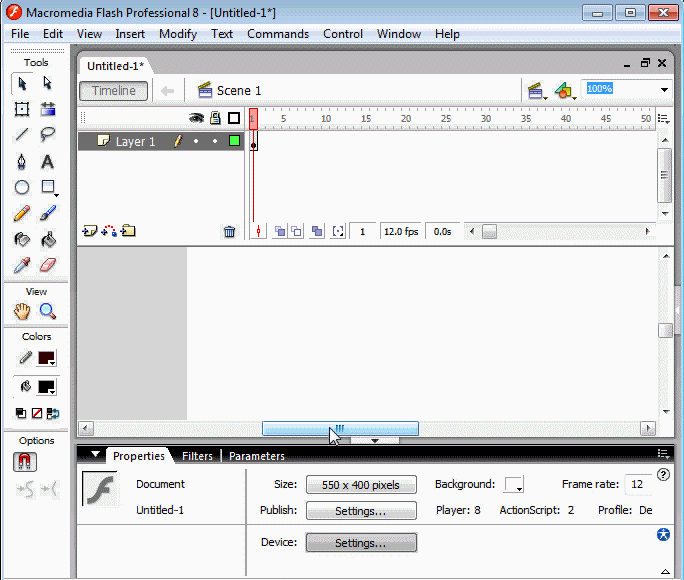Toggle show all layers as outlines
Image resolution: width=684 pixels, height=580 pixels.
click(x=234, y=118)
